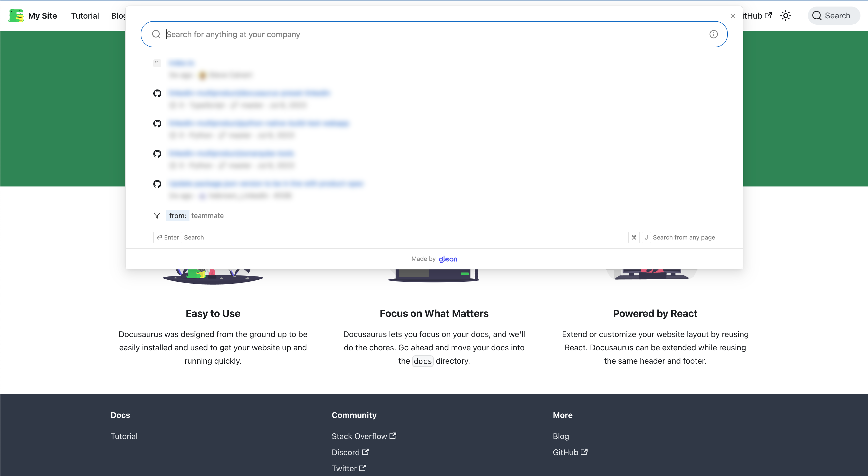This screenshot has height=476, width=868.
Task: Open the Tutorial navbar item
Action: tap(85, 16)
